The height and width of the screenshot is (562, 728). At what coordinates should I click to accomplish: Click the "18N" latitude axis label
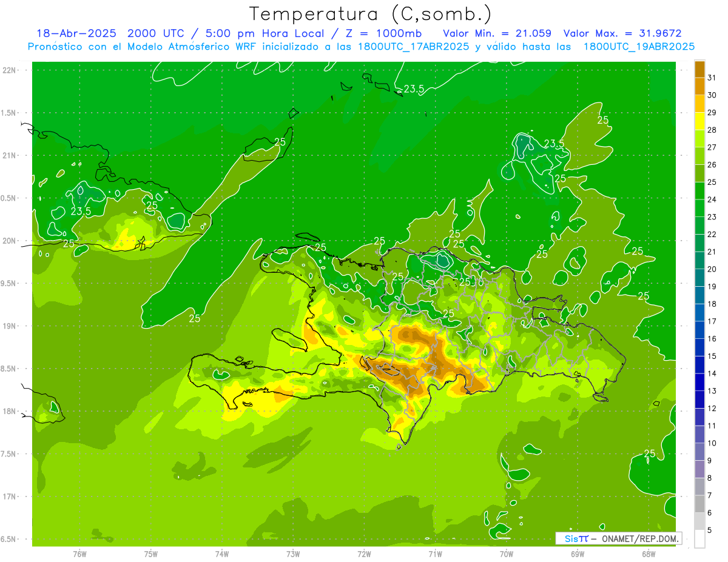8,411
